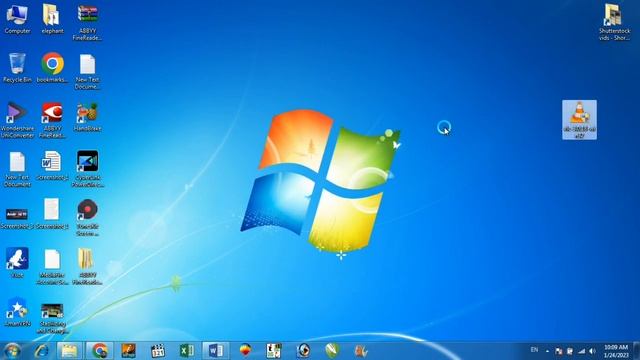This screenshot has width=640, height=360.
Task: Switch to Google Chrome on the taskbar
Action: (x=100, y=351)
